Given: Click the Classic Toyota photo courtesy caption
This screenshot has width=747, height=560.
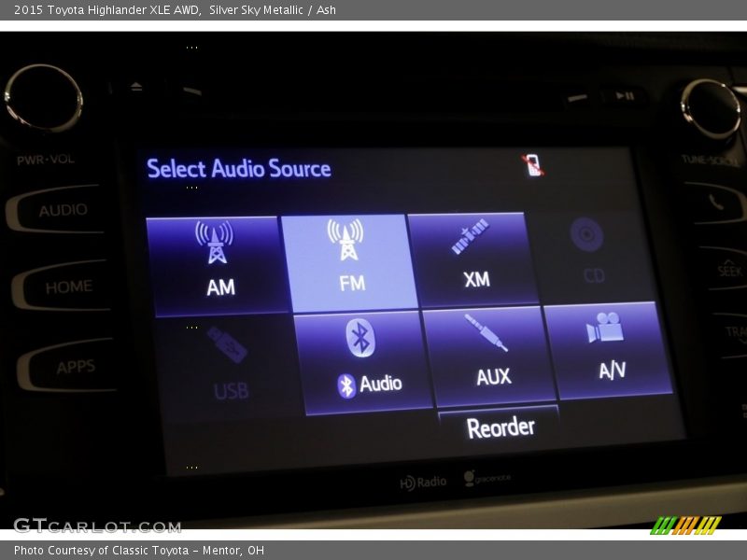Looking at the screenshot, I should pos(139,551).
